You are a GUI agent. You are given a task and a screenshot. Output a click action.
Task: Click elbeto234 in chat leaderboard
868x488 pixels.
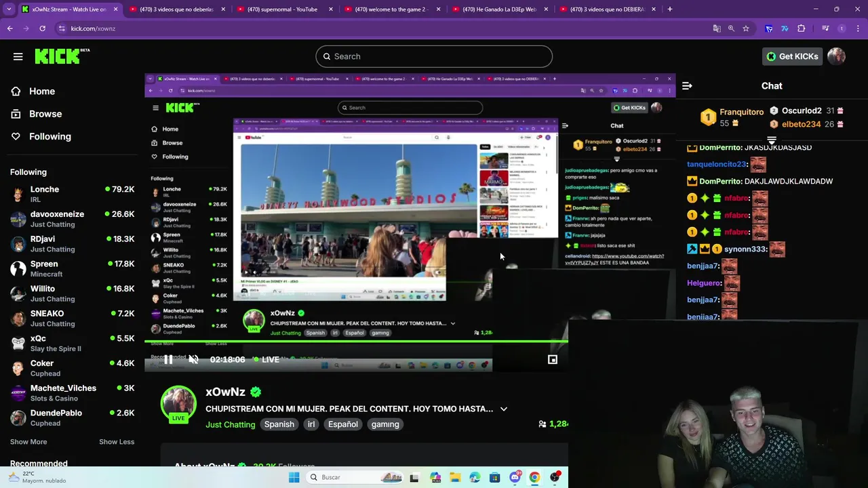coord(801,124)
